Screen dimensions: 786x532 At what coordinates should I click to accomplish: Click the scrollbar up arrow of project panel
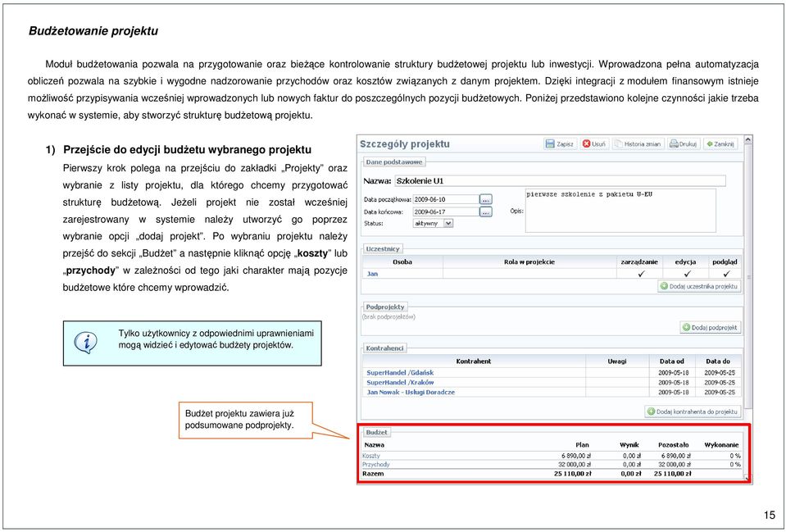(x=748, y=140)
